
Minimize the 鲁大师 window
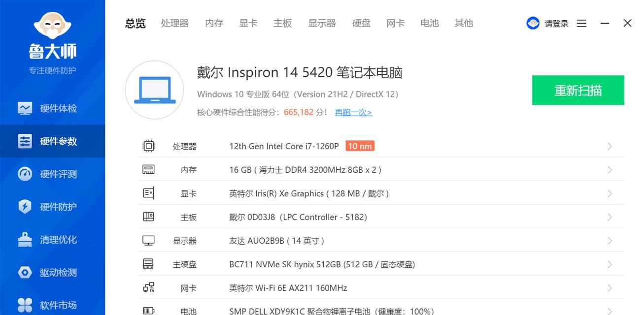point(605,23)
